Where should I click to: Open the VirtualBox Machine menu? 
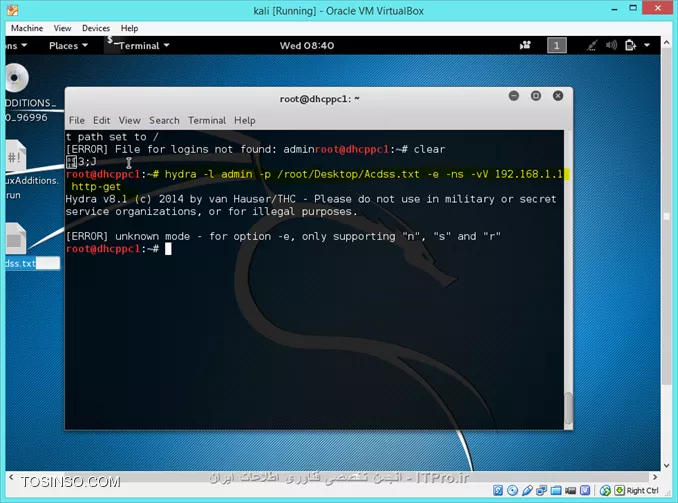(27, 28)
